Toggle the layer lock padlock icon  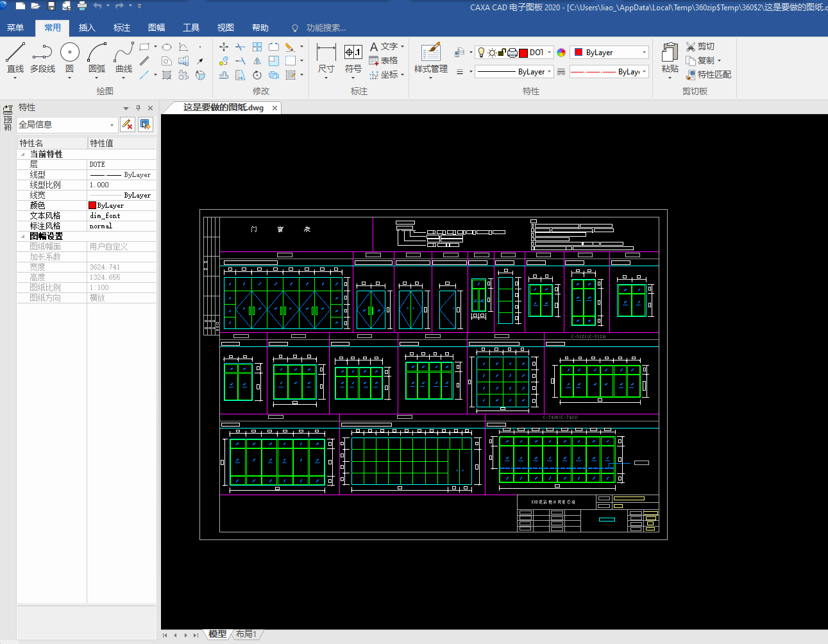pyautogui.click(x=502, y=53)
